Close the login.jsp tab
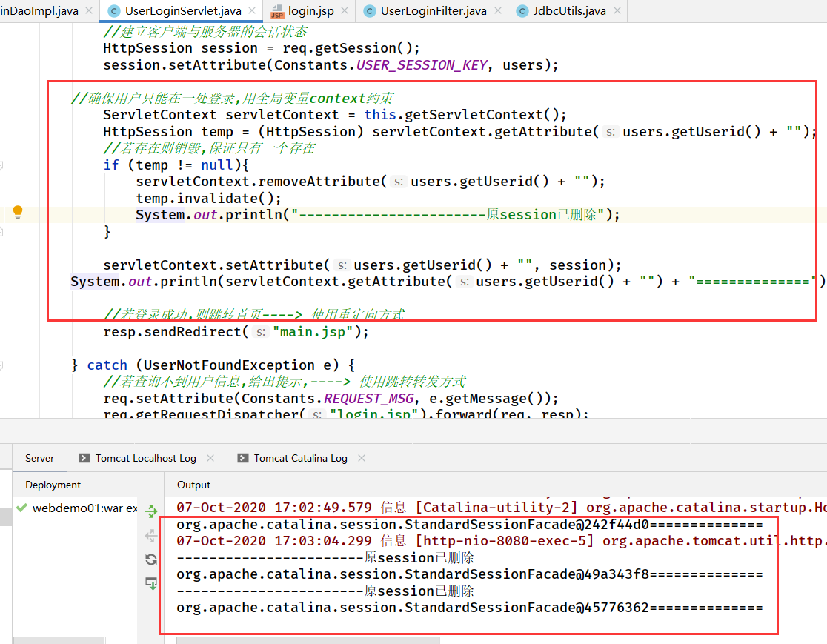This screenshot has height=644, width=827. click(345, 10)
